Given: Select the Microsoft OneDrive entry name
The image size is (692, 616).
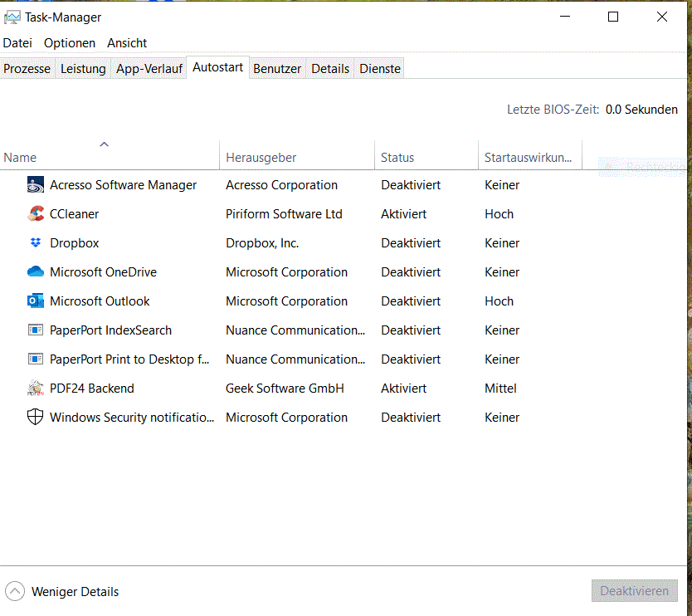Looking at the screenshot, I should [x=103, y=272].
